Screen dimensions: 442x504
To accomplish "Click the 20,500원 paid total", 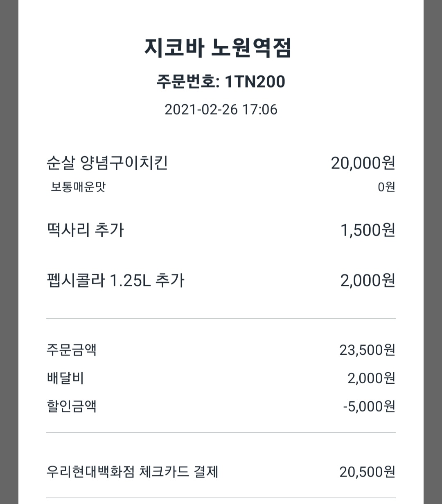I will point(367,472).
